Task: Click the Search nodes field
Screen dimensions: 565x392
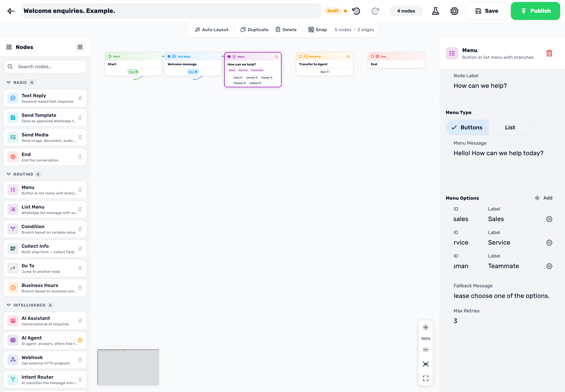Action: tap(45, 67)
